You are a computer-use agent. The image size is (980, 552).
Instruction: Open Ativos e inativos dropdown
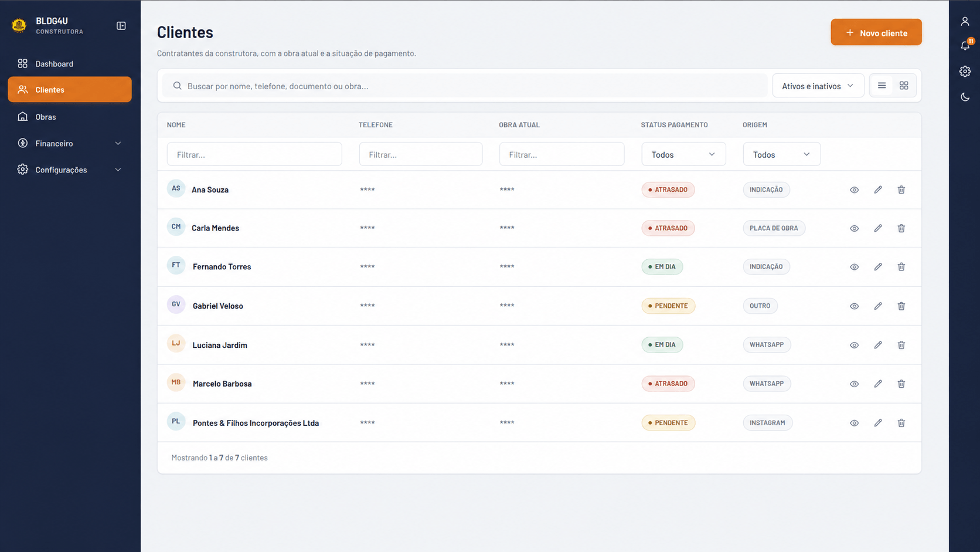[x=818, y=86]
